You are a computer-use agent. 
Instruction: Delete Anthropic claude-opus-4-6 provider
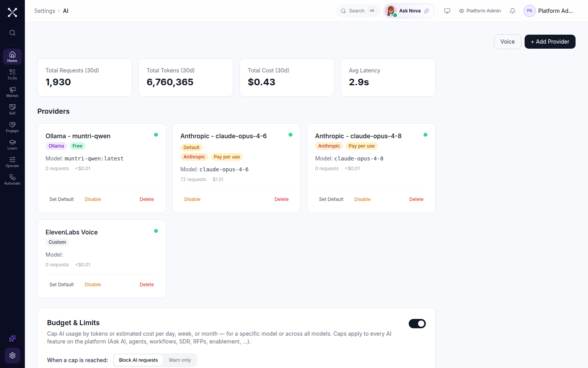click(x=282, y=199)
